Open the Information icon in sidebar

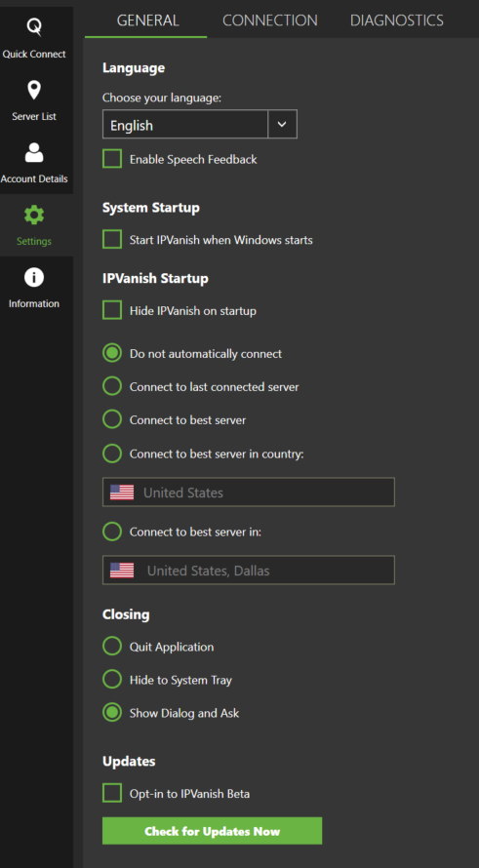[34, 277]
